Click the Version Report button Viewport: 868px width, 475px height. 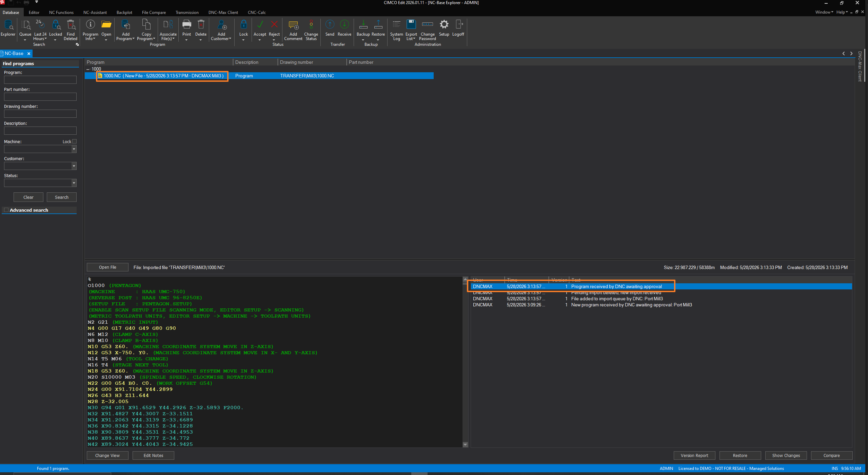coord(694,456)
